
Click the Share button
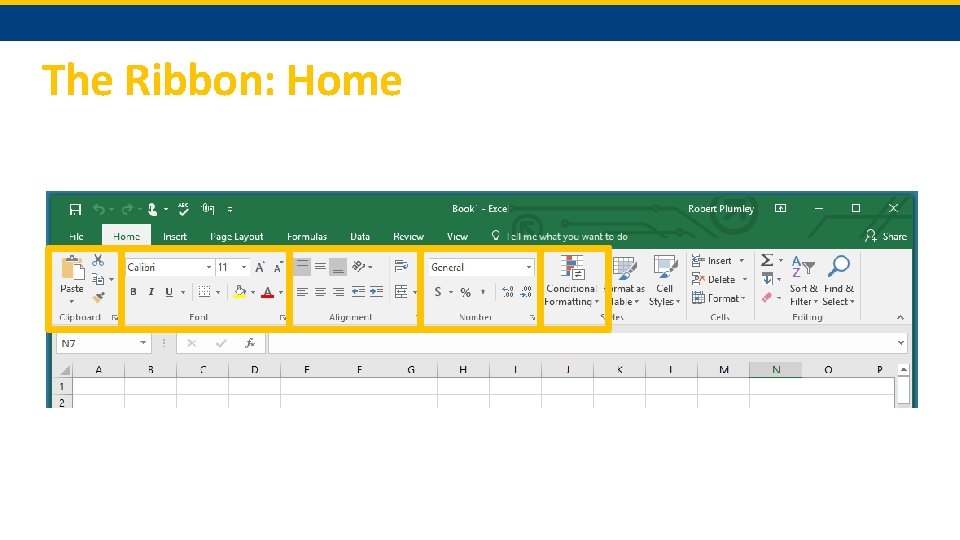(x=885, y=236)
